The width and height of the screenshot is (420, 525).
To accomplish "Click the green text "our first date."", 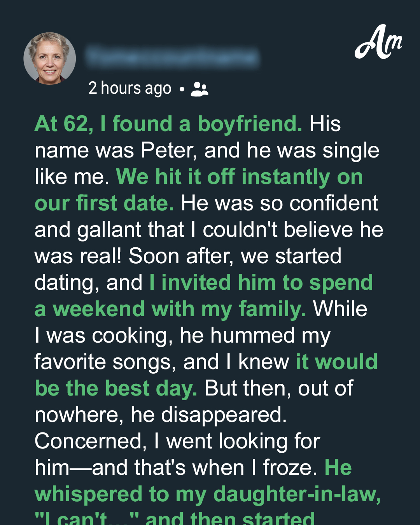I will pos(104,203).
